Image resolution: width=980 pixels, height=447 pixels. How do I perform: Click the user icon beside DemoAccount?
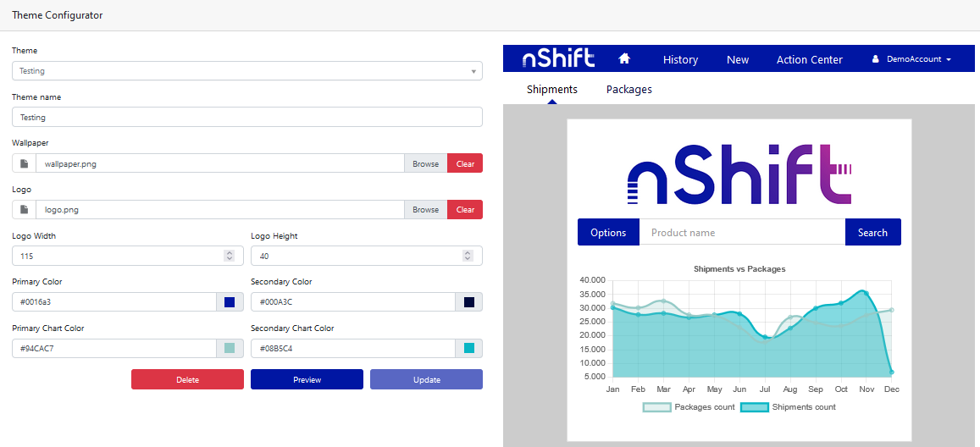pyautogui.click(x=876, y=59)
